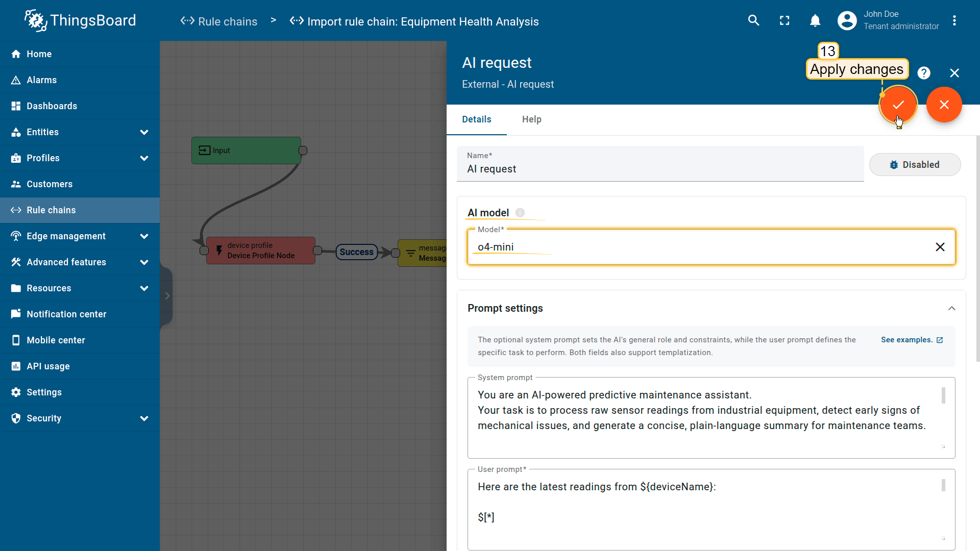Click into User prompt textarea
Screen dimensions: 980x551
711,509
